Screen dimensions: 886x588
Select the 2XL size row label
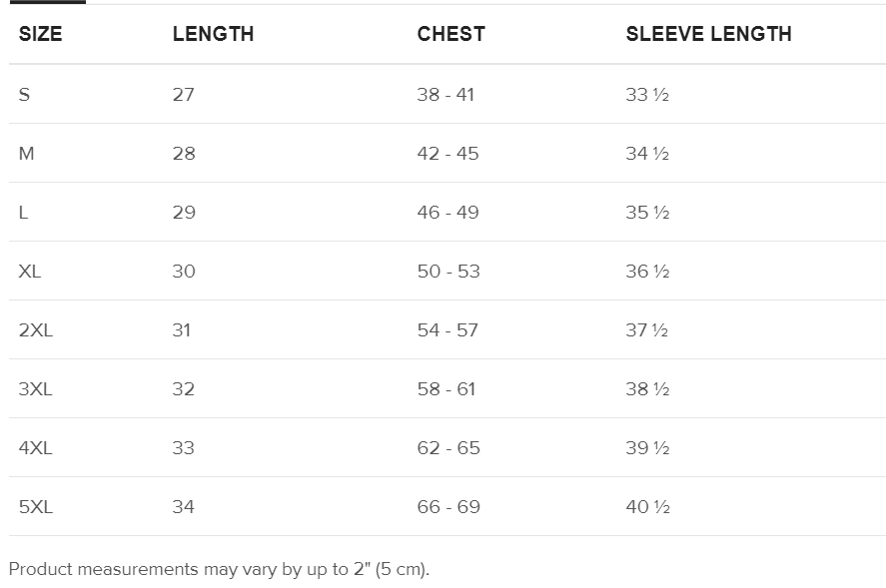coord(35,330)
